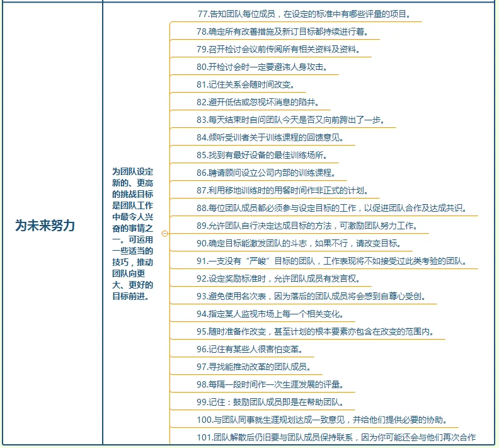Collapse the branch using the orange minus circle
Screen dimensions: 499x448
coord(164,234)
